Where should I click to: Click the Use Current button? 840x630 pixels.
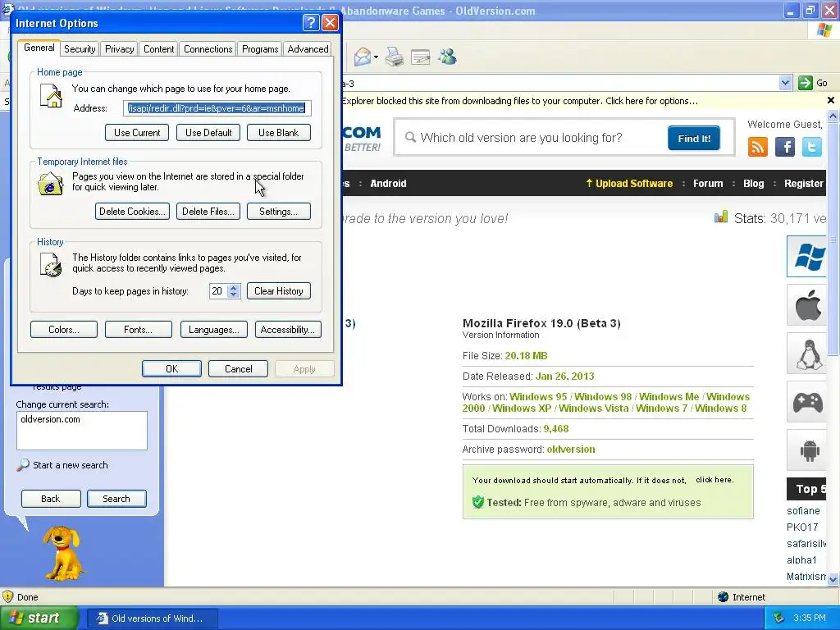coord(137,132)
